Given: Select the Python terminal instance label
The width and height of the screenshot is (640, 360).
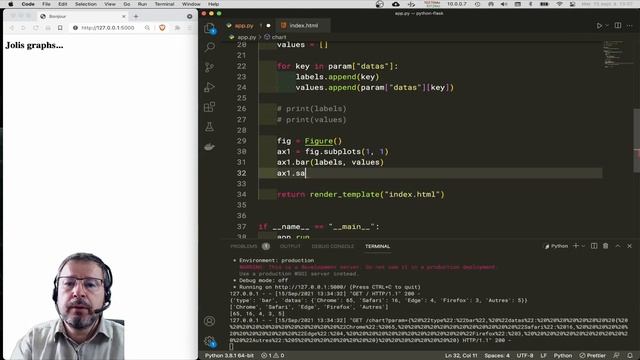Looking at the screenshot, I should click(556, 246).
